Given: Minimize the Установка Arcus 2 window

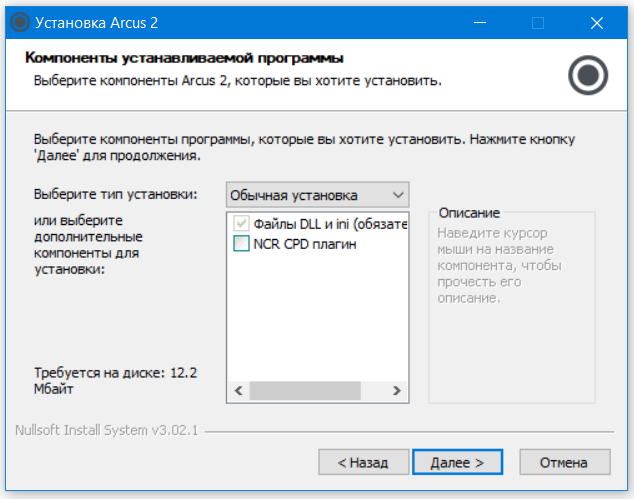Looking at the screenshot, I should 480,23.
